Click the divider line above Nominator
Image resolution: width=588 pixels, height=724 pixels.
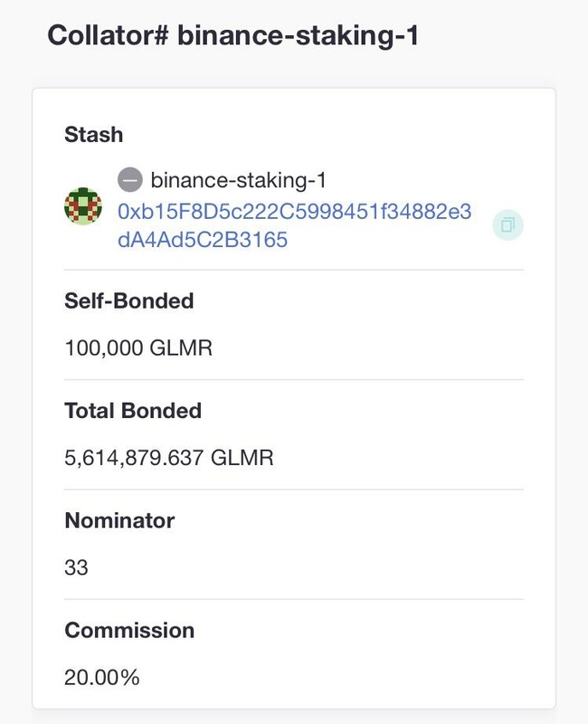point(294,490)
